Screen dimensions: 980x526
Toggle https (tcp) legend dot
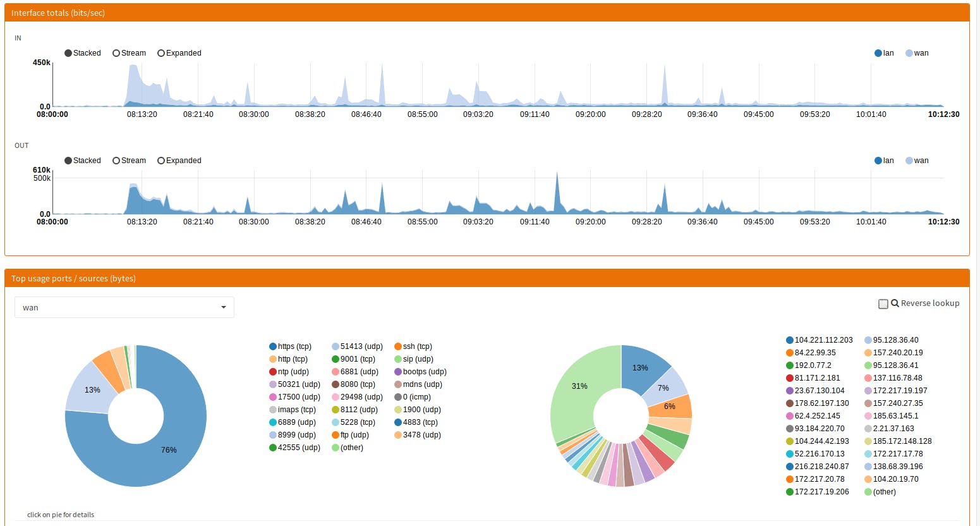click(x=273, y=346)
